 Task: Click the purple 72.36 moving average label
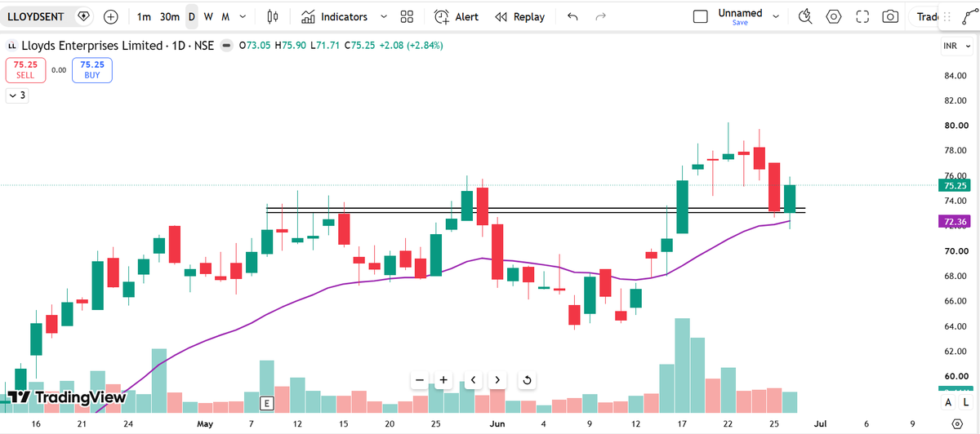(x=956, y=221)
